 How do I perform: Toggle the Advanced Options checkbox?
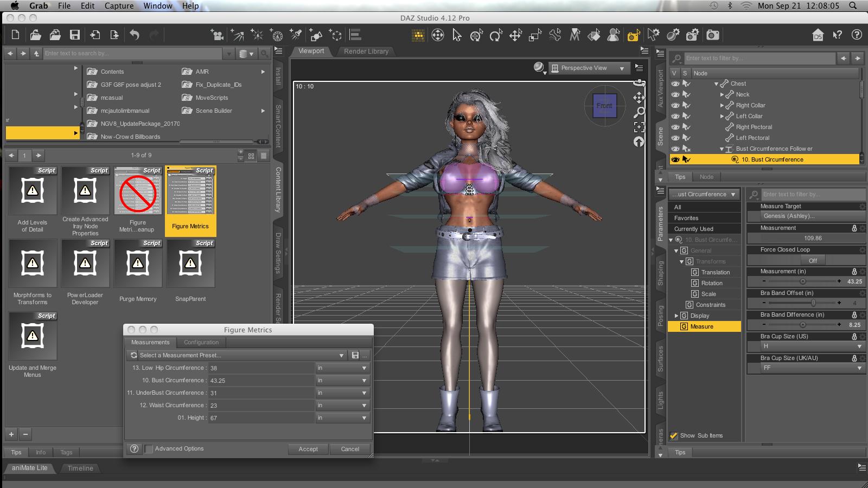149,449
